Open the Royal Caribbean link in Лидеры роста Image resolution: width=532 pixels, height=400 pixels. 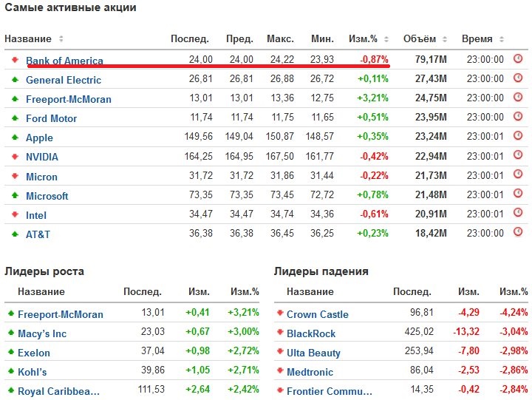click(x=58, y=391)
